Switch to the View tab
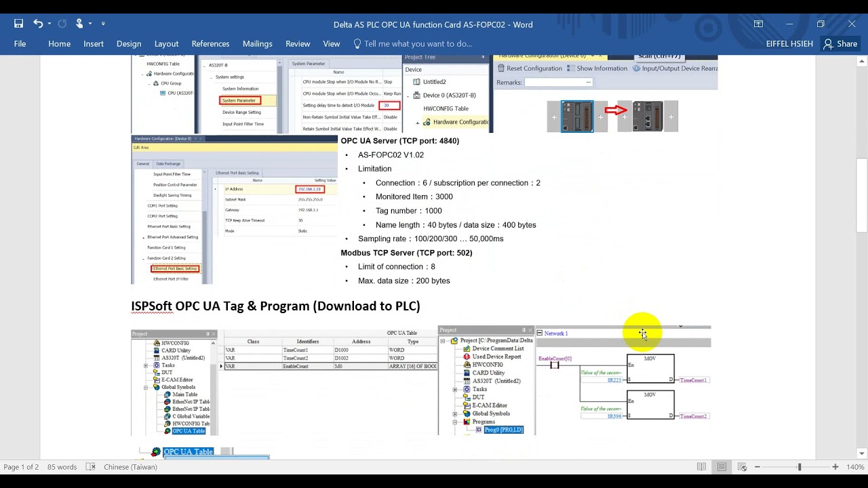 332,43
